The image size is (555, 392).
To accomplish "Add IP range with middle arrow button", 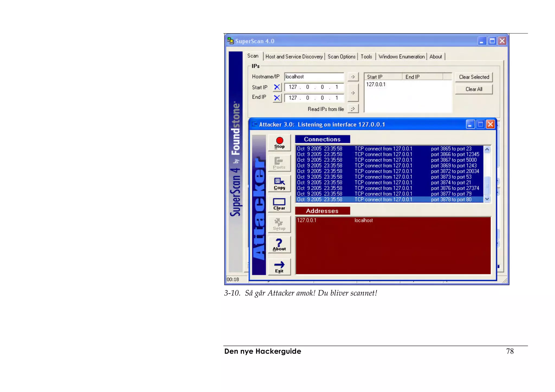I will point(353,93).
